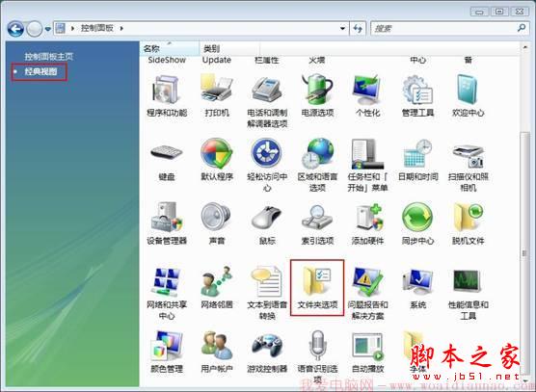Open Device Manager (设备管理器)
The image size is (536, 392).
point(167,224)
